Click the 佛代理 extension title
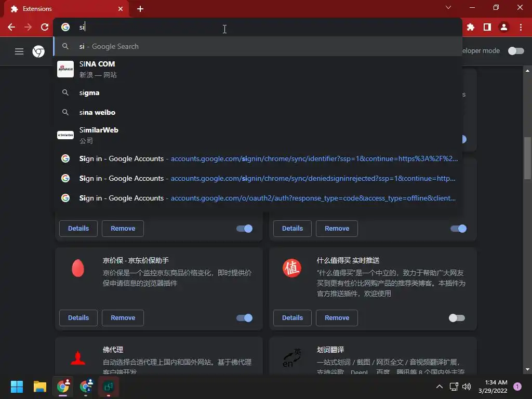This screenshot has width=532, height=399. point(113,350)
